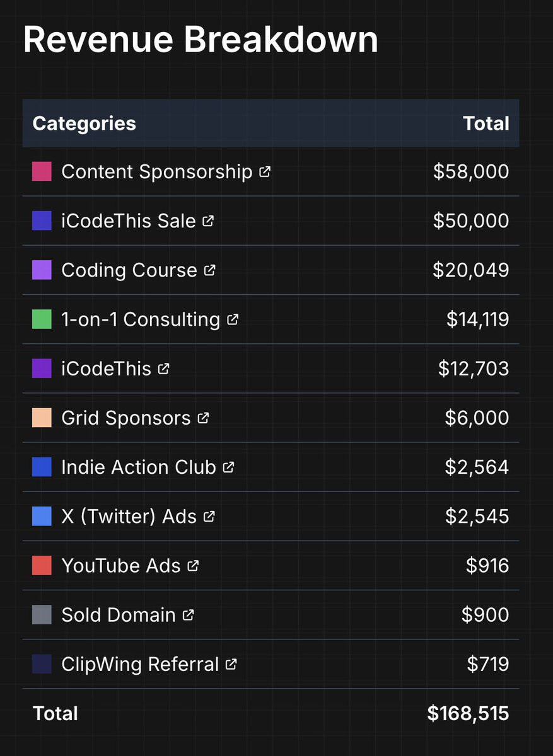Click the Total column header

click(486, 123)
